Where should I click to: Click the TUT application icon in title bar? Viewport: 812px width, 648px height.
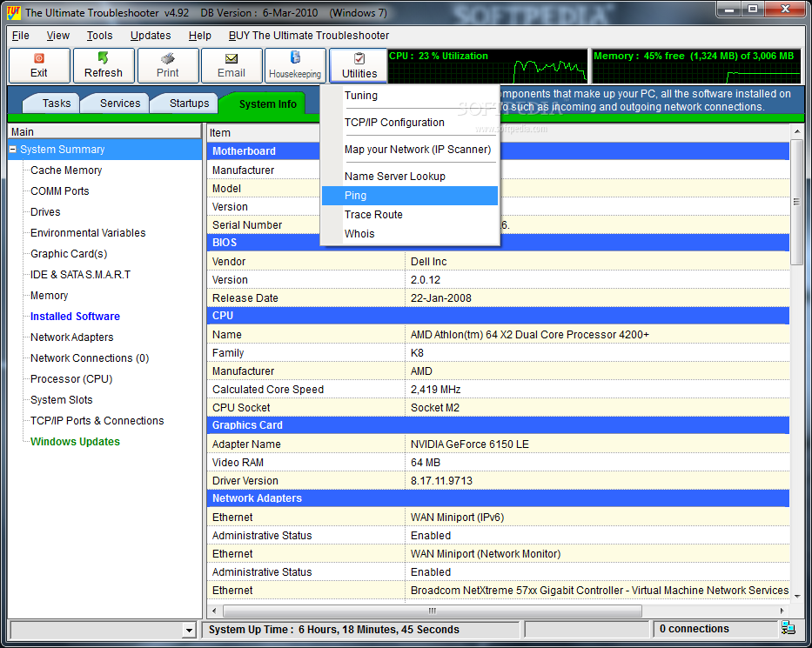(13, 12)
